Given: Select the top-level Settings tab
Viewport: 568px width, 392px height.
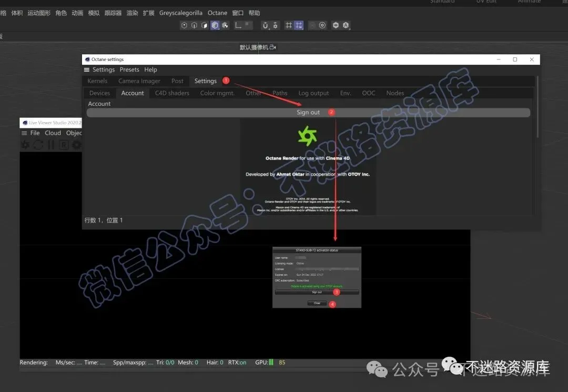Looking at the screenshot, I should (x=206, y=81).
